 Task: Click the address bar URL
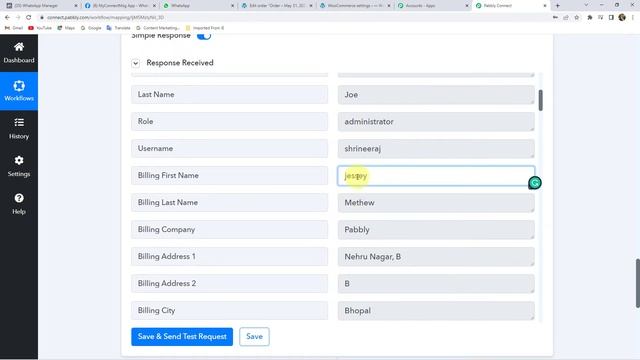[x=105, y=18]
